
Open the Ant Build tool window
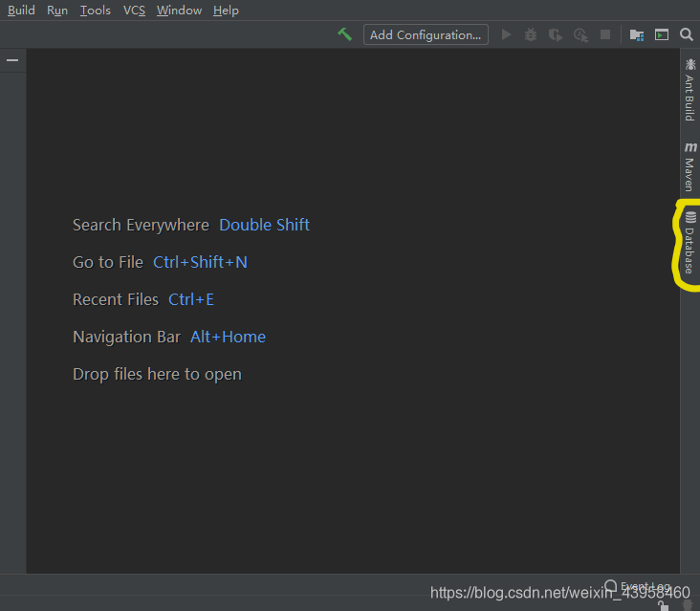689,89
